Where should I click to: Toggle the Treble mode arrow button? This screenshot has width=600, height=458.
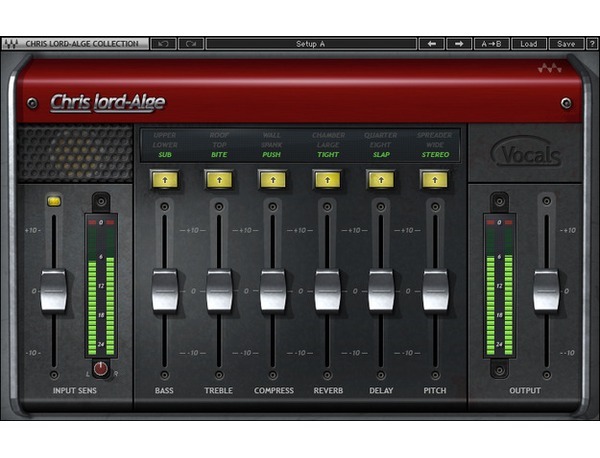219,180
